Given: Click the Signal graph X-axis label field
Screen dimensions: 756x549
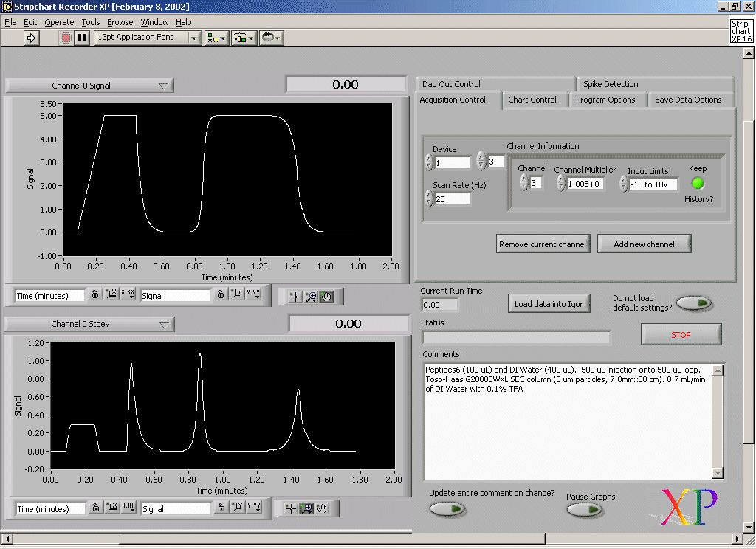Looking at the screenshot, I should (49, 295).
